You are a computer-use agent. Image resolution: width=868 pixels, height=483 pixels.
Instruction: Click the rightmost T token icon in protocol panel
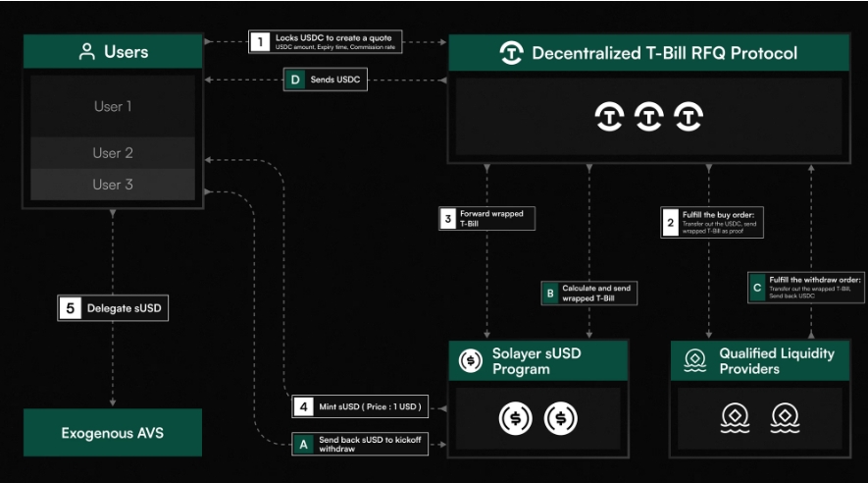tap(689, 116)
